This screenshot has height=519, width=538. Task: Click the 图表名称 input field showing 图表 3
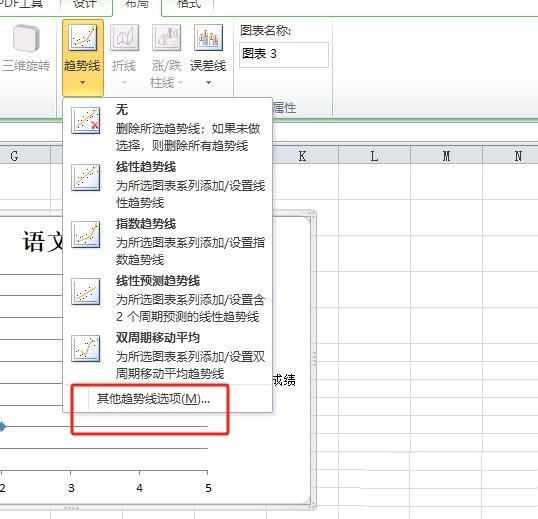[284, 54]
